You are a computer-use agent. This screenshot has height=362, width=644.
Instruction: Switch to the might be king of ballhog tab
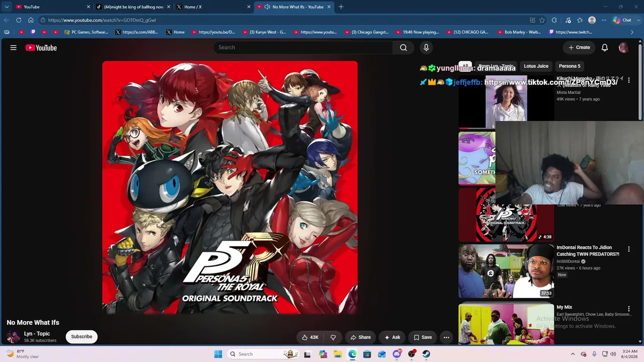(x=133, y=7)
